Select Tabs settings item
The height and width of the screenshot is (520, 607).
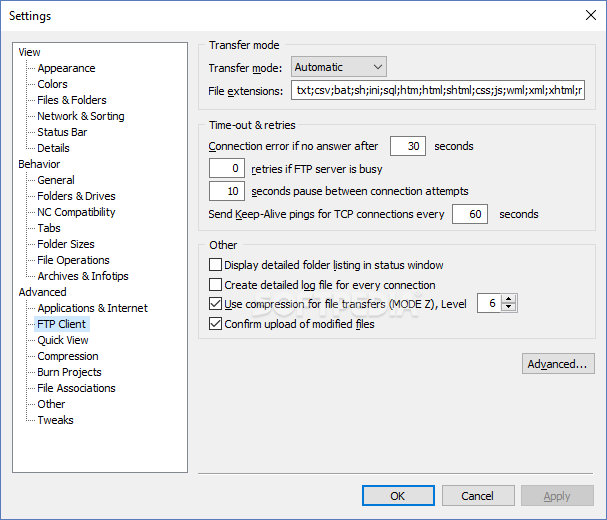(x=49, y=228)
